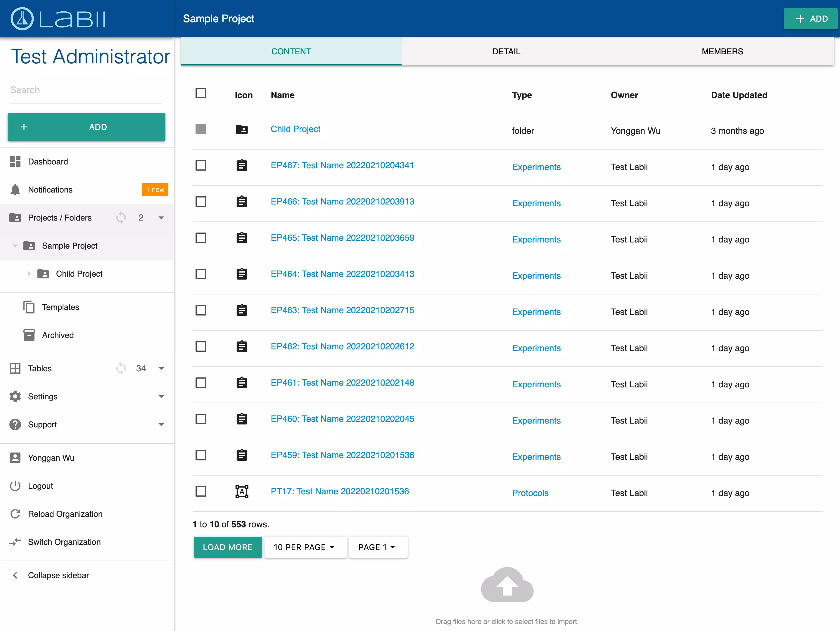Screen dimensions: 840x631
Task: Expand the Child Project tree item
Action: (30, 273)
